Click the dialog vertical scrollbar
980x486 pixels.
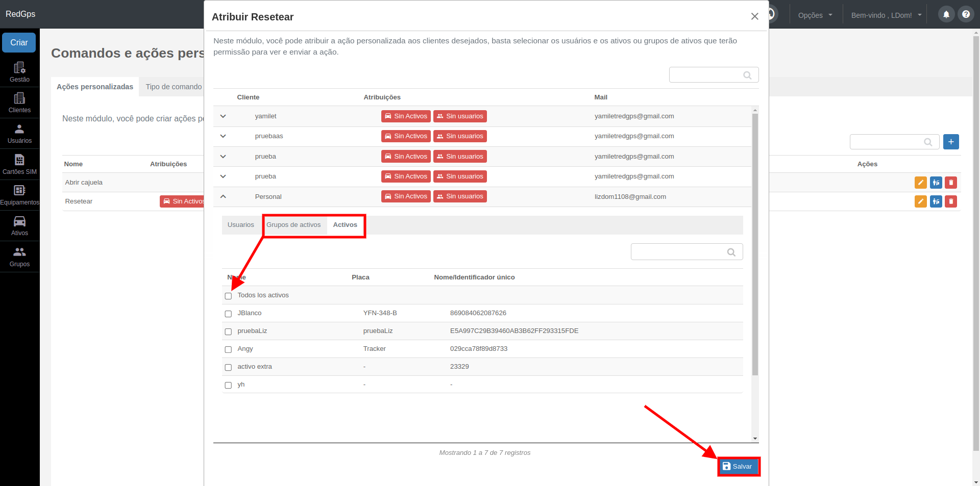(755, 245)
